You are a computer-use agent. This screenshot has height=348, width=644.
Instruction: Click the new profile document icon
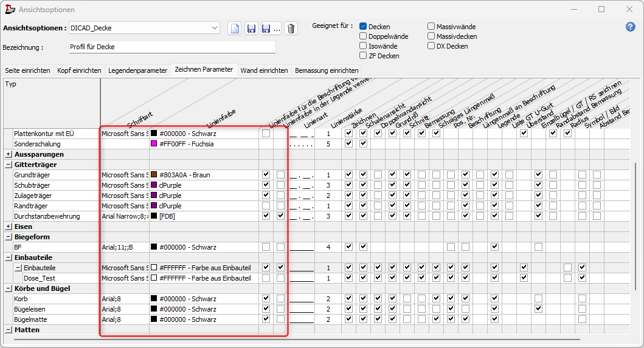(x=235, y=29)
